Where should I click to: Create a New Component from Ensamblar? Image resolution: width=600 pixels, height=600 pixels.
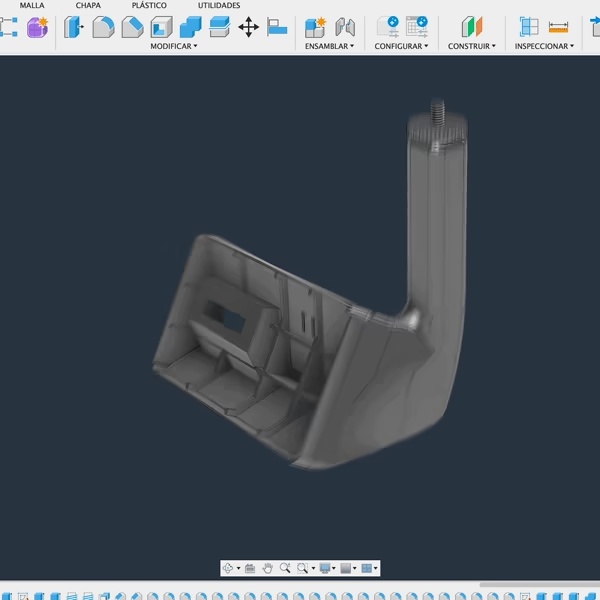pos(315,27)
